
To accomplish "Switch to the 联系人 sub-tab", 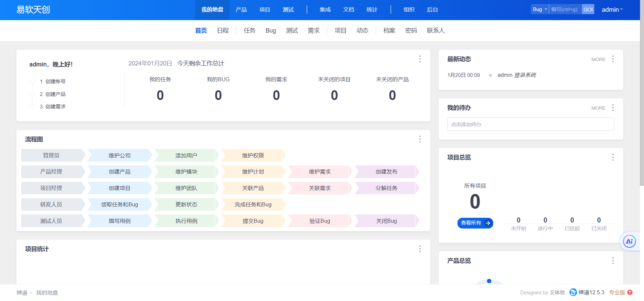I will pyautogui.click(x=436, y=31).
